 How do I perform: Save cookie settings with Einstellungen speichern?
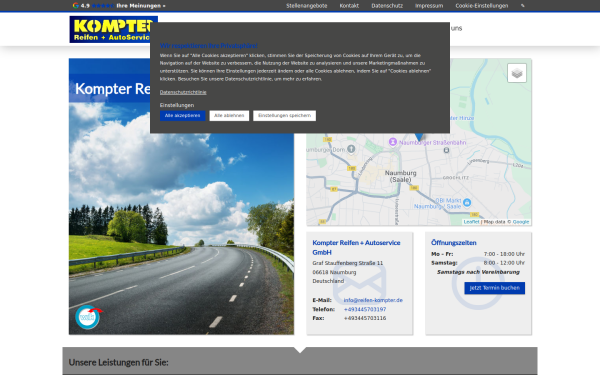[284, 116]
